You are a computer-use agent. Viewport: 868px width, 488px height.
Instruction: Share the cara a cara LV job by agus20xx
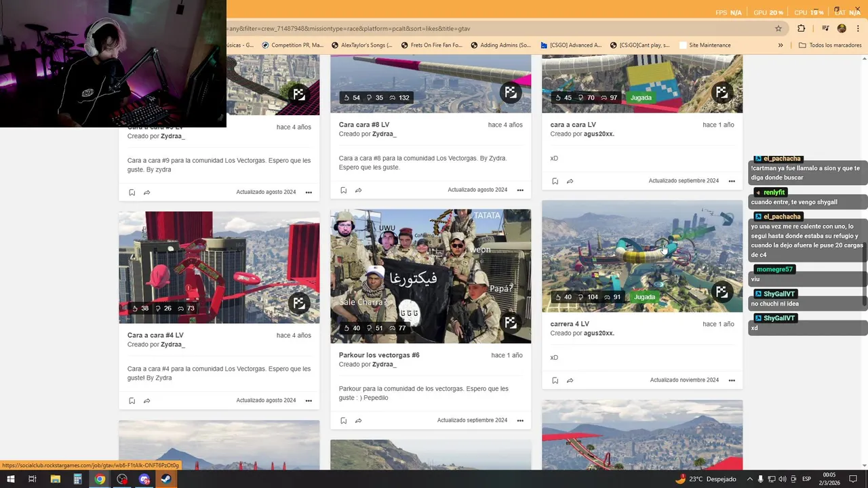(570, 181)
